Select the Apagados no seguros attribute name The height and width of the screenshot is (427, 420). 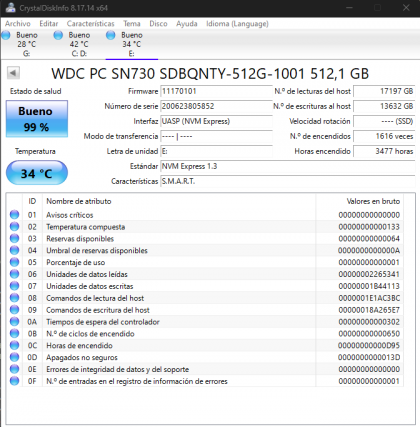tap(82, 357)
